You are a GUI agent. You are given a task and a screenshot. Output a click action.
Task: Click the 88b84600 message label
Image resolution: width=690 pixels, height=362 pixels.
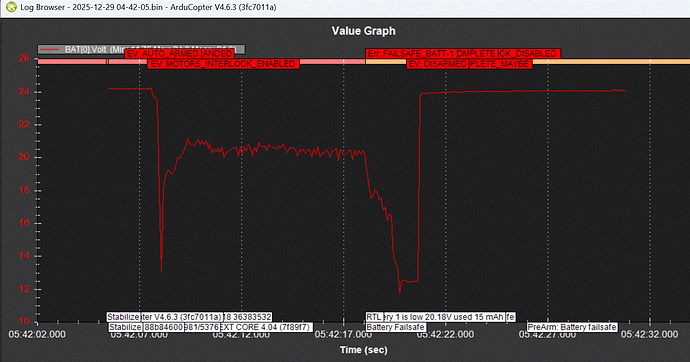pyautogui.click(x=163, y=327)
